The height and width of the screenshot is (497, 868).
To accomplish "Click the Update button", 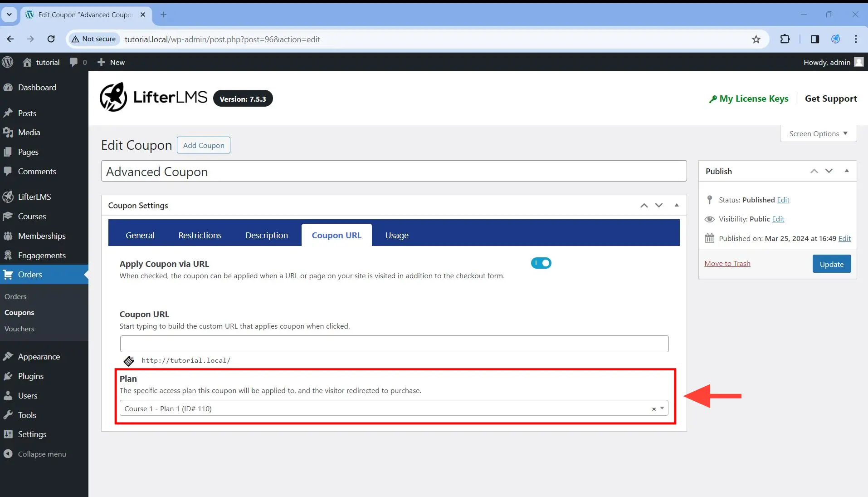I will (831, 264).
